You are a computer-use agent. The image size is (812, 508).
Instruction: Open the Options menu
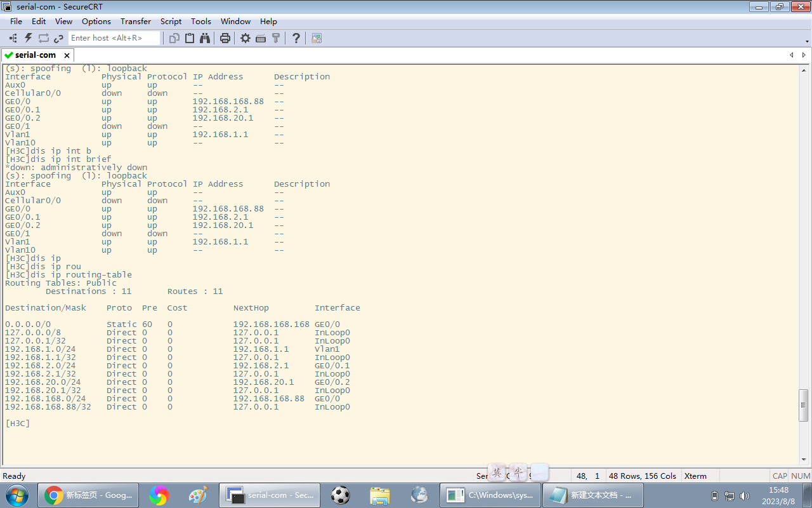pos(96,21)
